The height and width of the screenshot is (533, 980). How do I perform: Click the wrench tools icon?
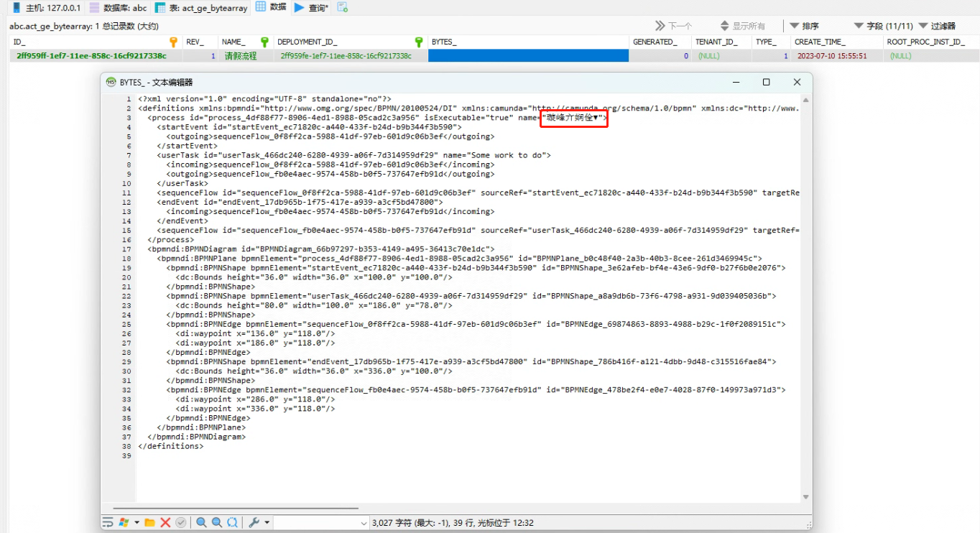tap(254, 522)
